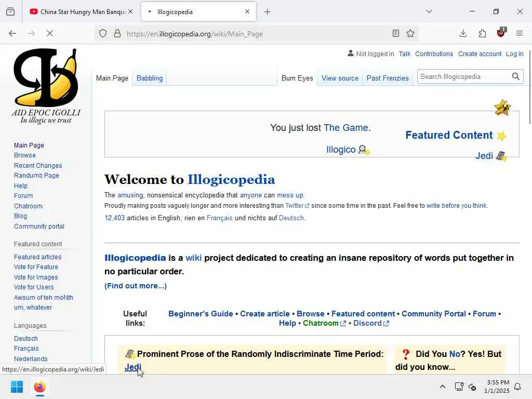The image size is (532, 399).
Task: Switch to Deutsch language in sidebar
Action: tap(26, 339)
